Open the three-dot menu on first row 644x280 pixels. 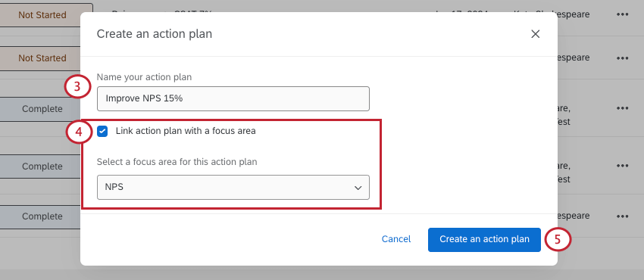(622, 14)
